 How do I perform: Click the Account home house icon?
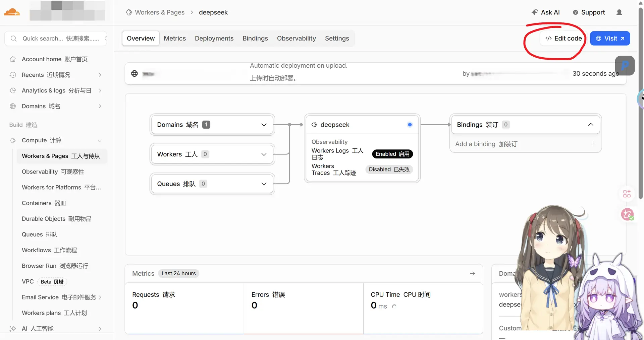pyautogui.click(x=13, y=59)
